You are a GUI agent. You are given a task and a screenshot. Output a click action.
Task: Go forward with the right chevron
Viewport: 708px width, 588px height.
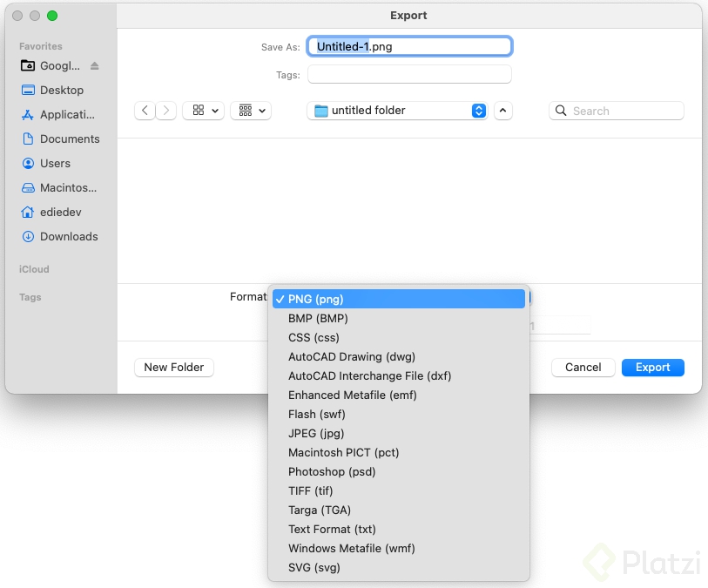[x=165, y=111]
